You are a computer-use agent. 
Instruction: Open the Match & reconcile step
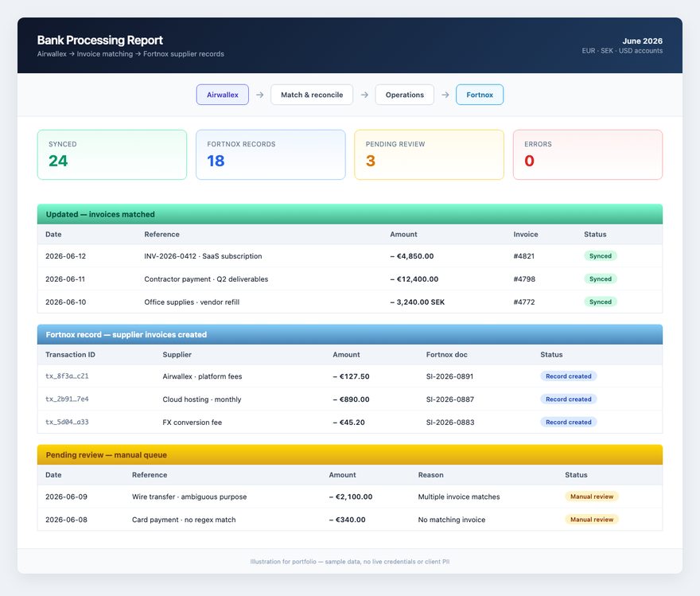(312, 95)
